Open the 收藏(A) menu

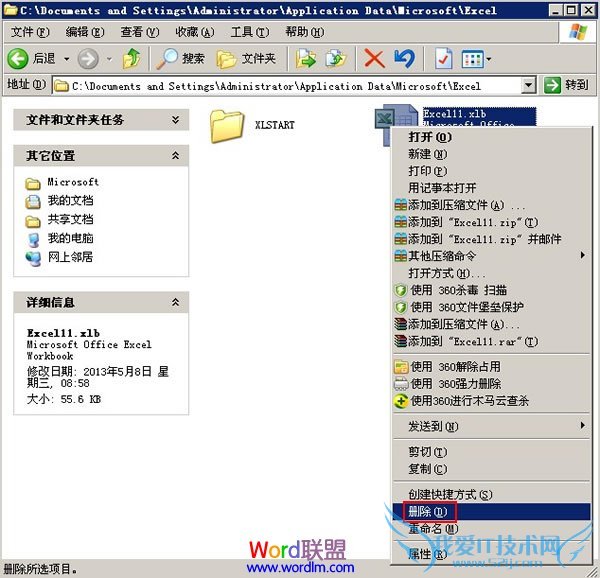[x=195, y=32]
